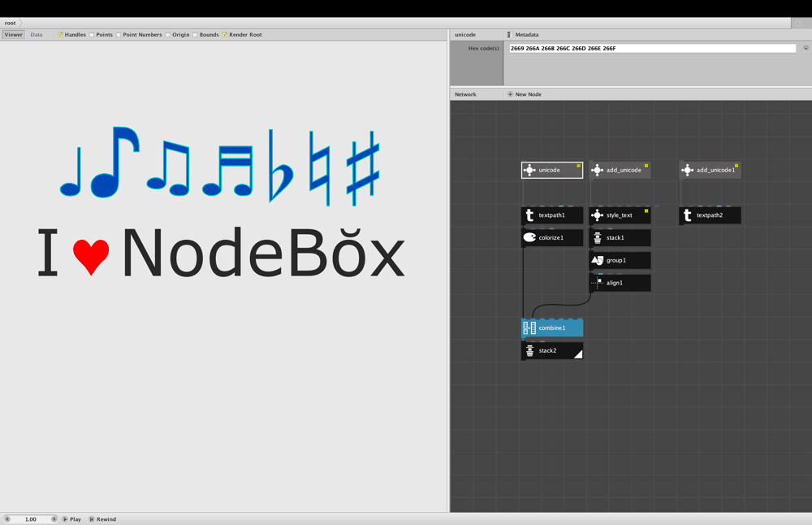Viewport: 812px width, 525px height.
Task: Select the 'textpath2' node label
Action: (710, 215)
